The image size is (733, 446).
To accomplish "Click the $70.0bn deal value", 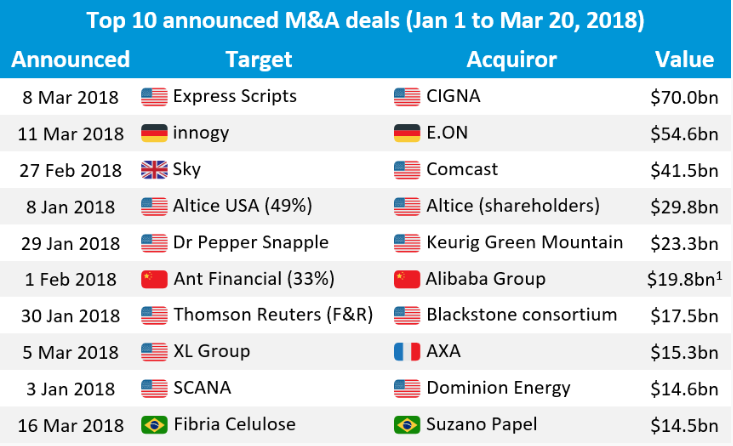I will (x=684, y=97).
